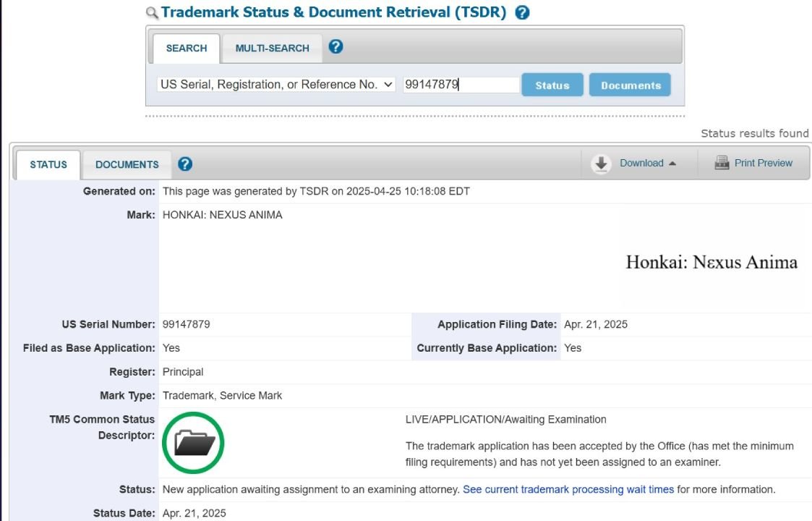Image resolution: width=812 pixels, height=521 pixels.
Task: Click the Currently Base Application value 'Yes'
Action: [x=573, y=348]
